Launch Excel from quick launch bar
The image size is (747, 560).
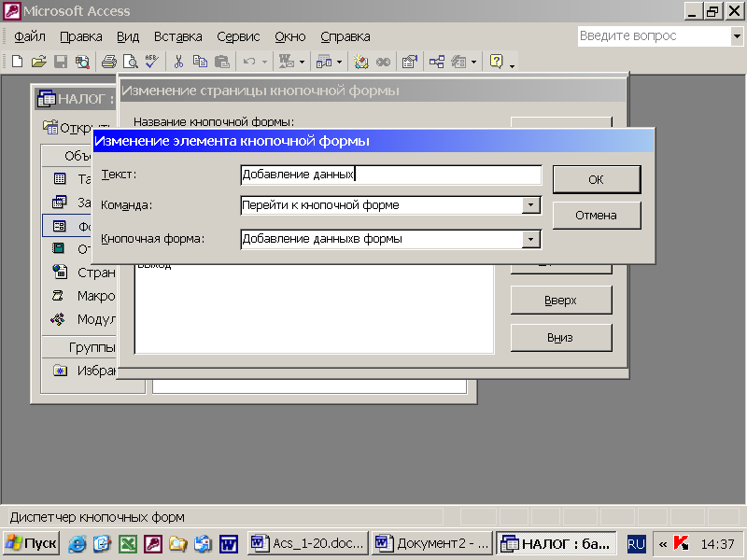coord(128,543)
